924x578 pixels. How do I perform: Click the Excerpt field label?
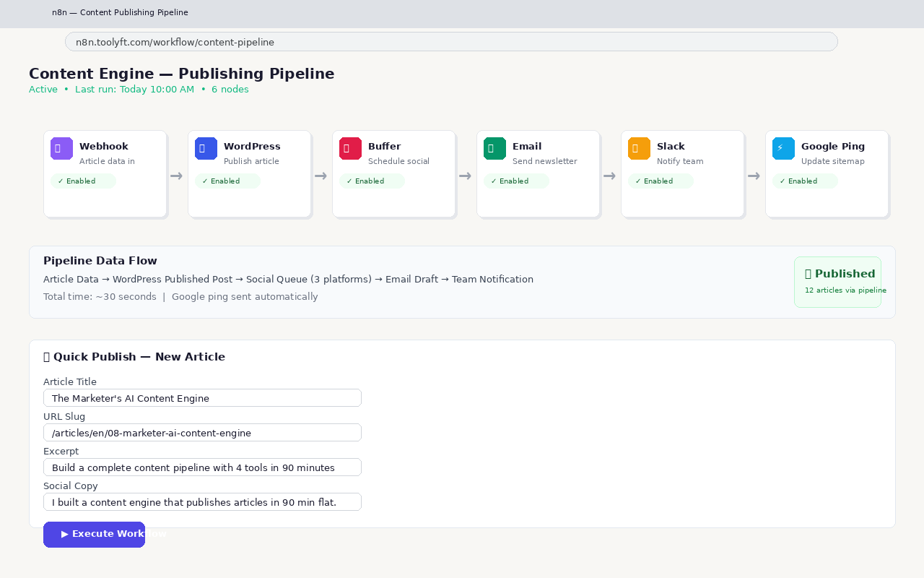pyautogui.click(x=61, y=452)
